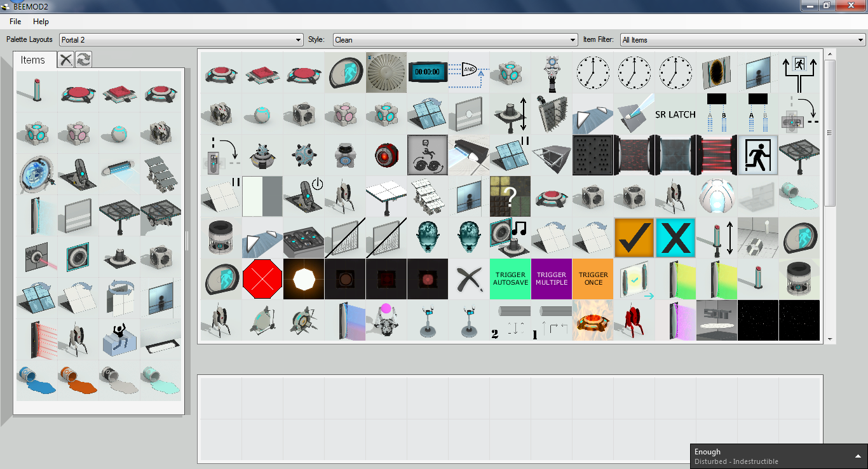The height and width of the screenshot is (469, 868).
Task: Open the Style dropdown showing Clean
Action: click(455, 39)
